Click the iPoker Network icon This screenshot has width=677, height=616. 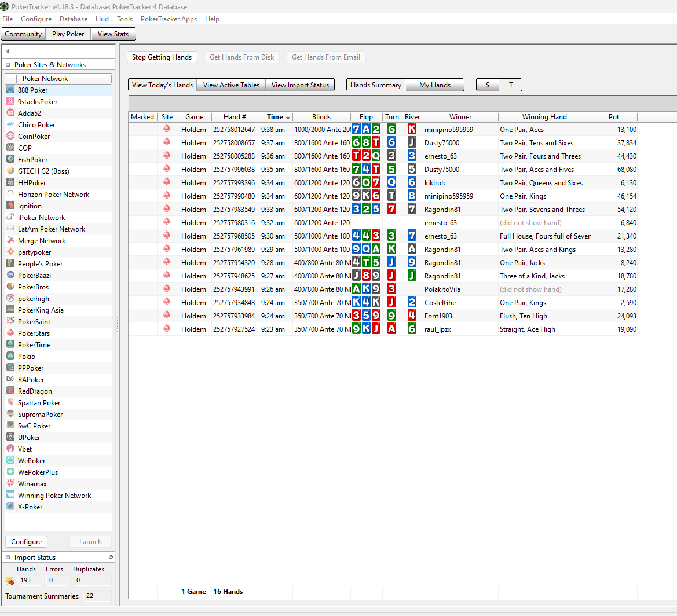[11, 217]
